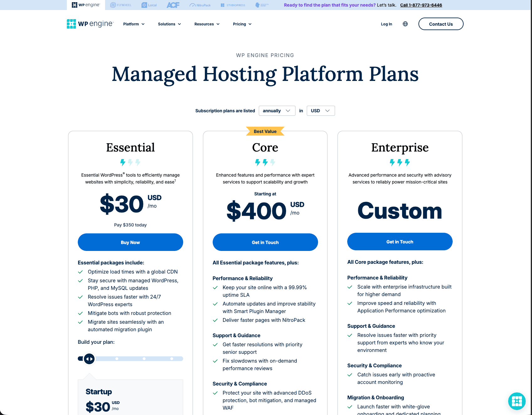
Task: Click the checkmark beside automated migration plugin
Action: (x=80, y=322)
